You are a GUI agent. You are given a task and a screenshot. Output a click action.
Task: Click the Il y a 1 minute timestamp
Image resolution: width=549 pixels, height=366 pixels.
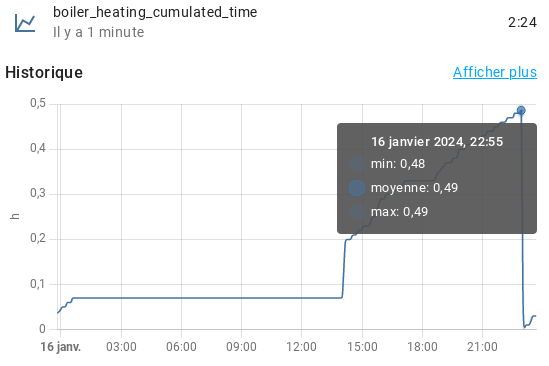(x=99, y=32)
